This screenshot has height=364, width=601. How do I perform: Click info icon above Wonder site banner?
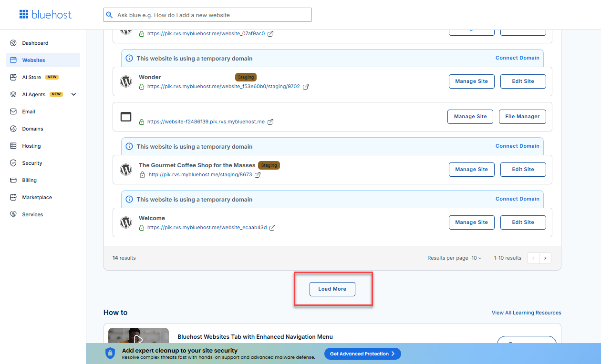(x=129, y=58)
